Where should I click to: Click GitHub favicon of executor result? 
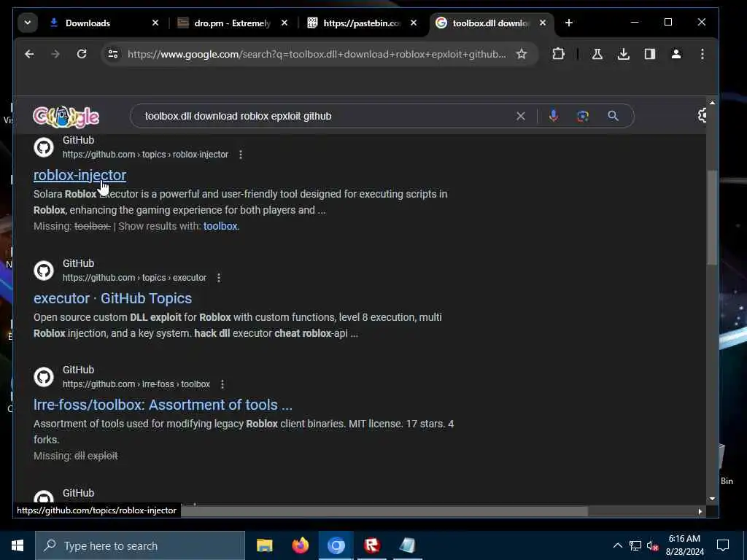(x=44, y=271)
